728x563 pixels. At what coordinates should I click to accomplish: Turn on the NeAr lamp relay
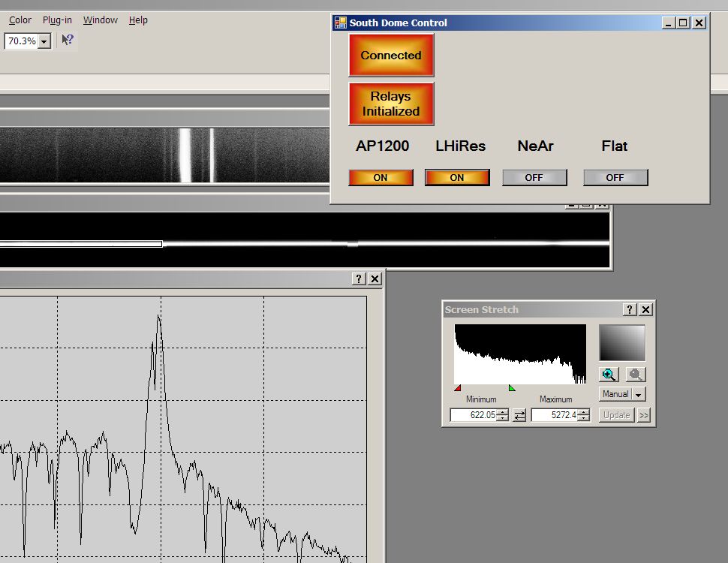[x=534, y=177]
